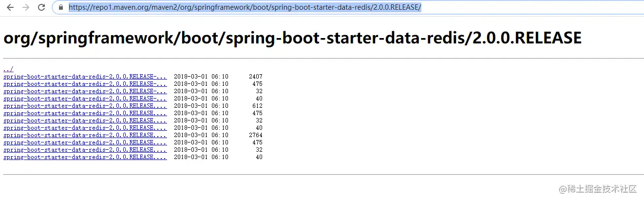View site security info via padlock icon
The image size is (644, 201).
click(61, 7)
